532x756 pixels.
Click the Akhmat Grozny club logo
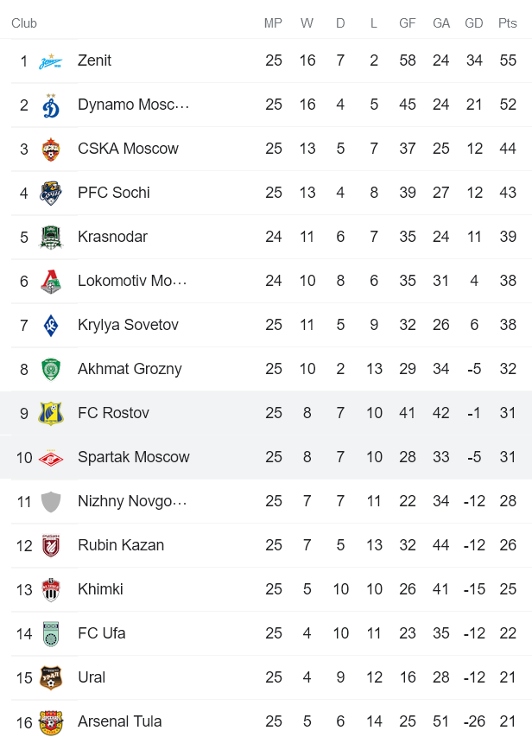(x=49, y=369)
